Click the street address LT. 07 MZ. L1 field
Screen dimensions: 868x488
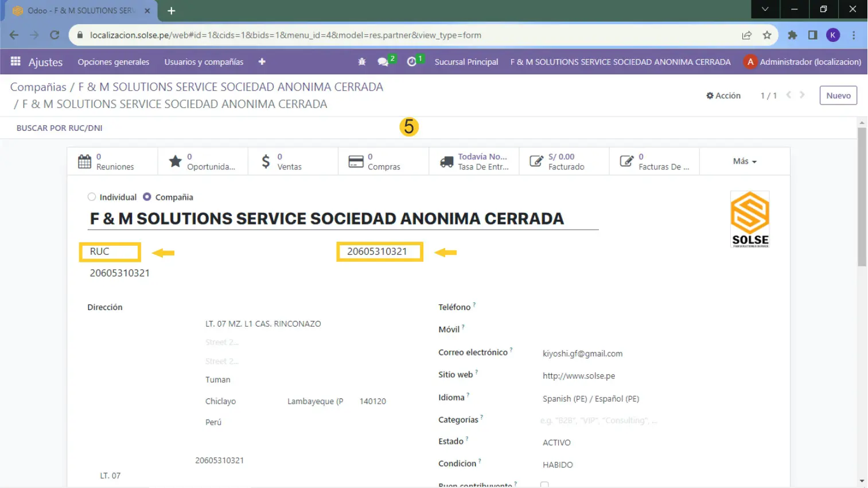pyautogui.click(x=263, y=324)
